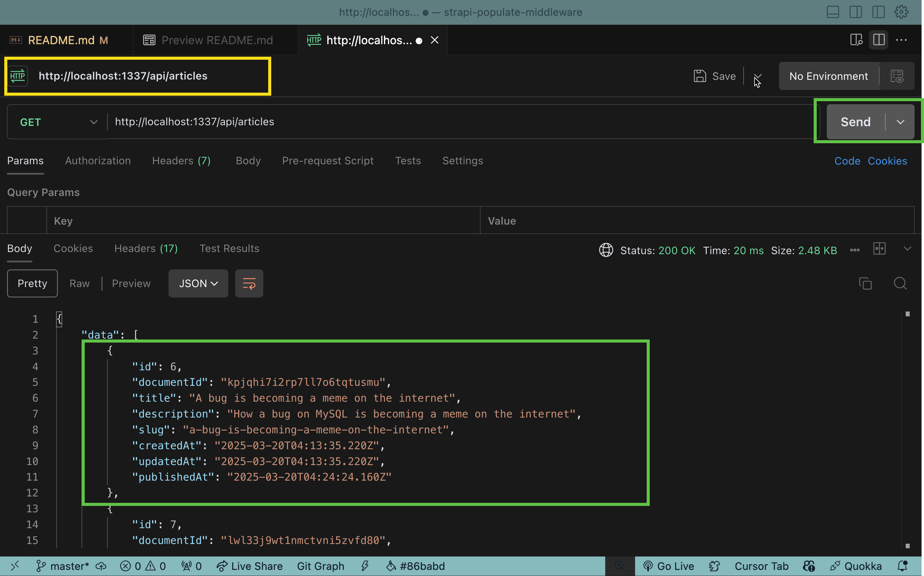924x576 pixels.
Task: Open the request Body tab
Action: pos(248,161)
